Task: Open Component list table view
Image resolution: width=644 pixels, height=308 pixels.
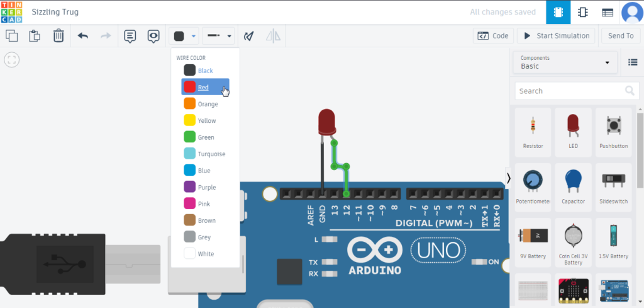Action: pos(608,13)
